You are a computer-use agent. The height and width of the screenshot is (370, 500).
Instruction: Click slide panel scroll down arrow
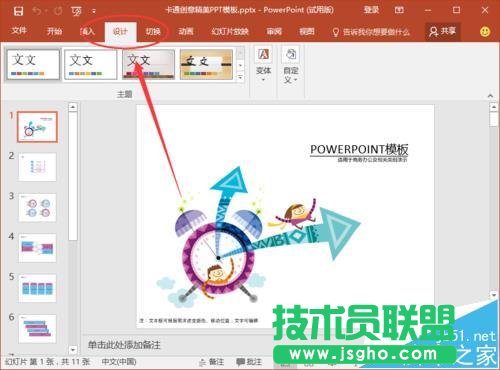pos(73,350)
